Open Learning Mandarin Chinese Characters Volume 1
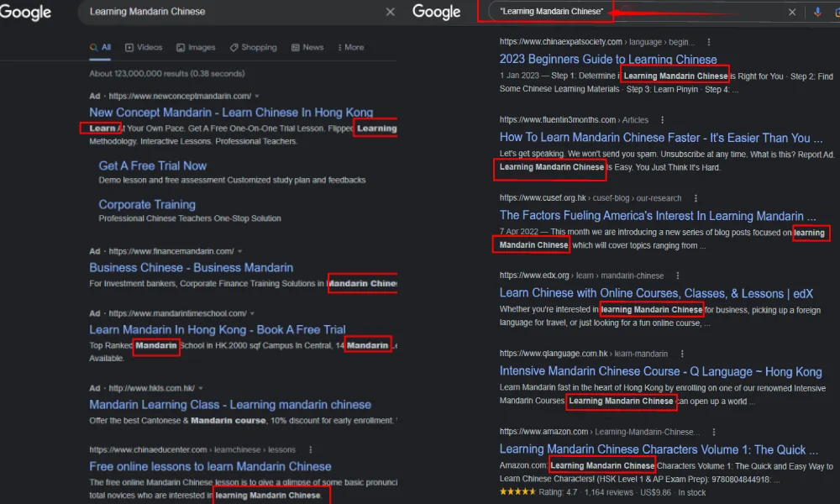The image size is (840, 504). (x=659, y=449)
